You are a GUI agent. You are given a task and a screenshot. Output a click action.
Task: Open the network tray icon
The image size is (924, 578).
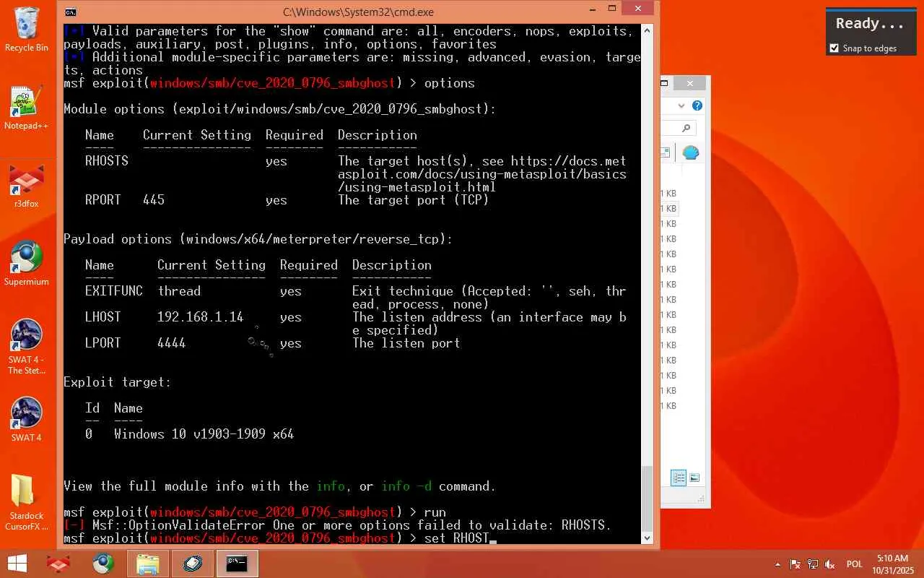coord(813,564)
